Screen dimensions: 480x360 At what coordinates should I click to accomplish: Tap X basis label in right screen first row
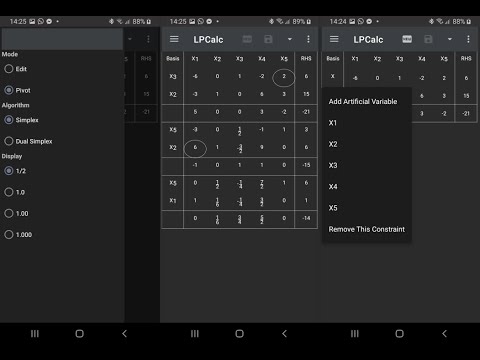coord(332,76)
